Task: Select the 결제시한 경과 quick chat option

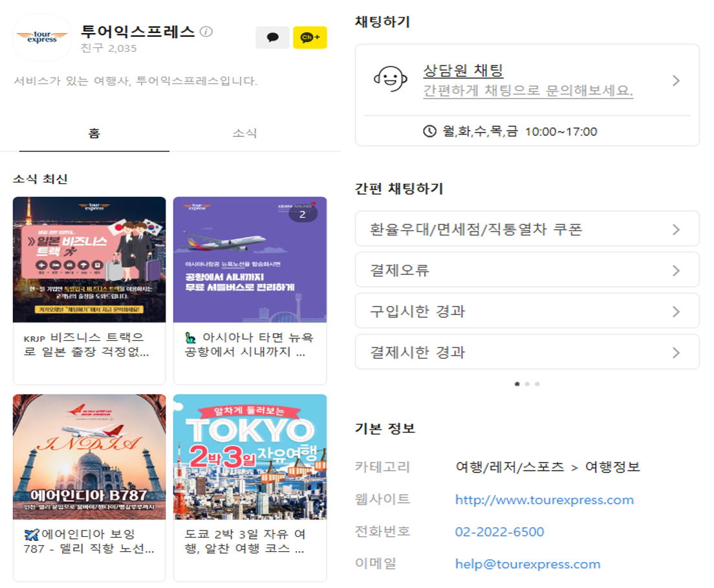Action: click(527, 352)
